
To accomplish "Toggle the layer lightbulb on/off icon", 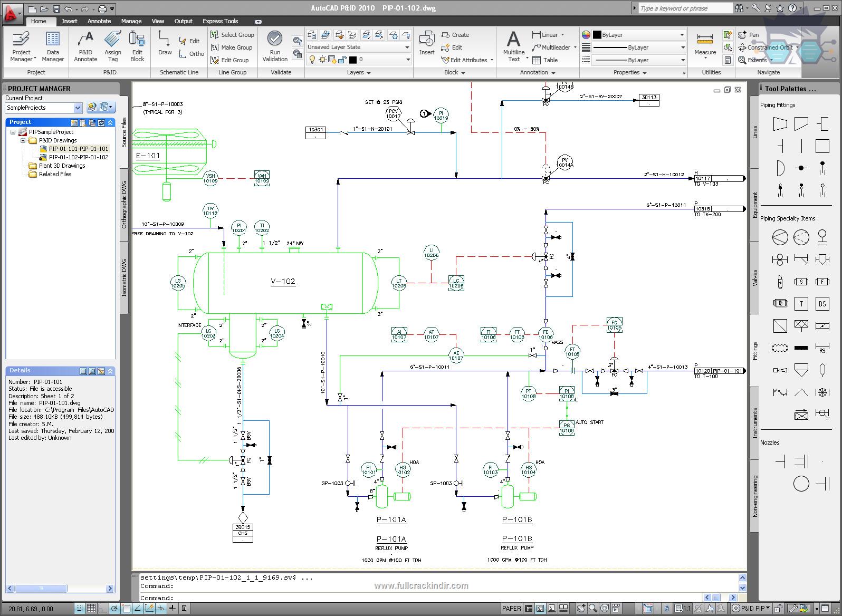I will [312, 60].
